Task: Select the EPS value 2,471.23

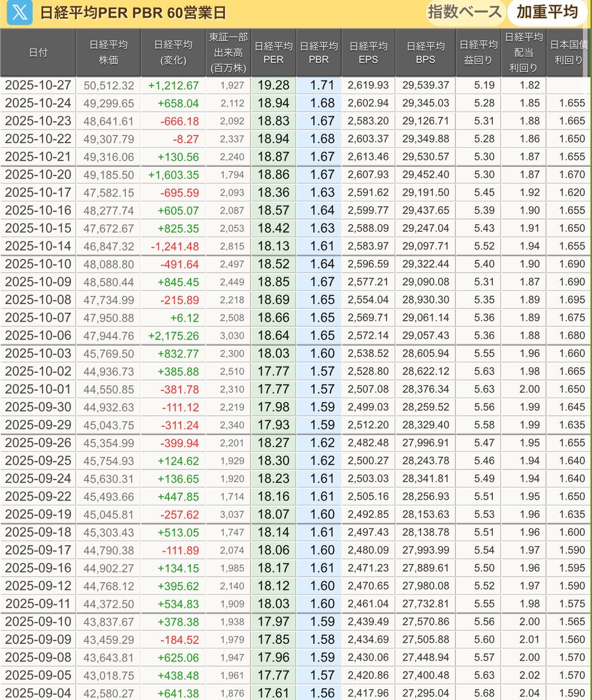Action: (368, 568)
